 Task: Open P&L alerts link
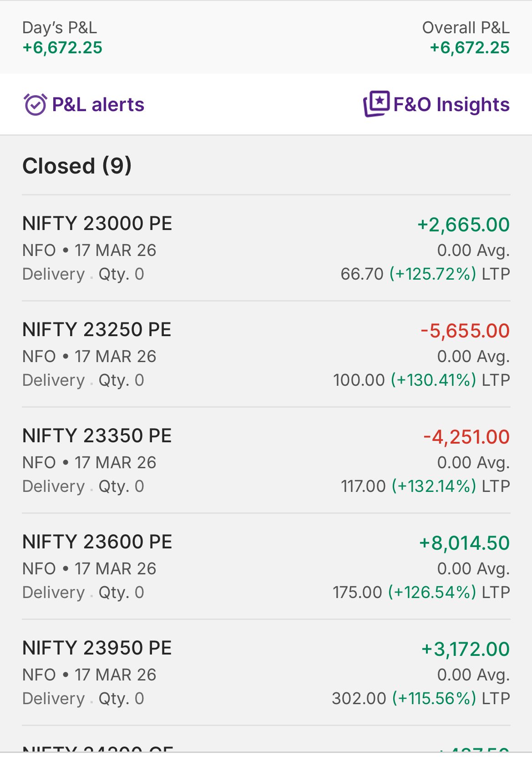[98, 104]
